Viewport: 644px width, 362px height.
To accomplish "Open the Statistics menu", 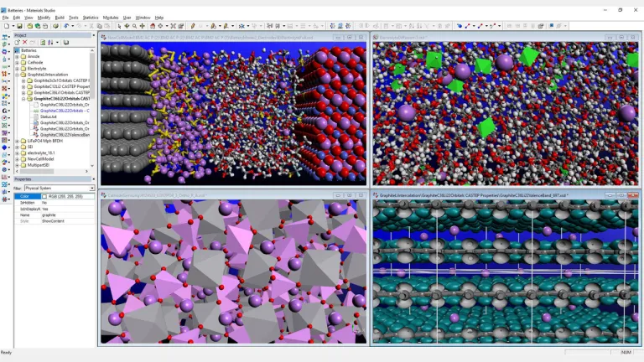I will tap(91, 17).
